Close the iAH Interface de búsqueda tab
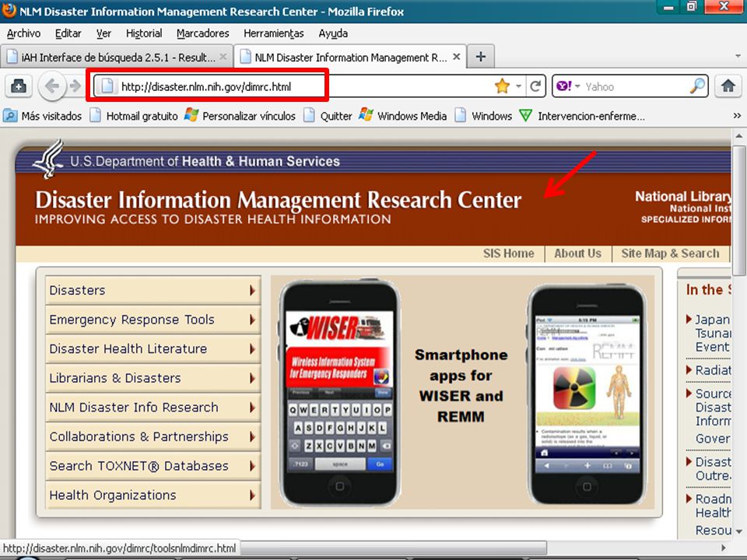The image size is (747, 560). tap(223, 57)
